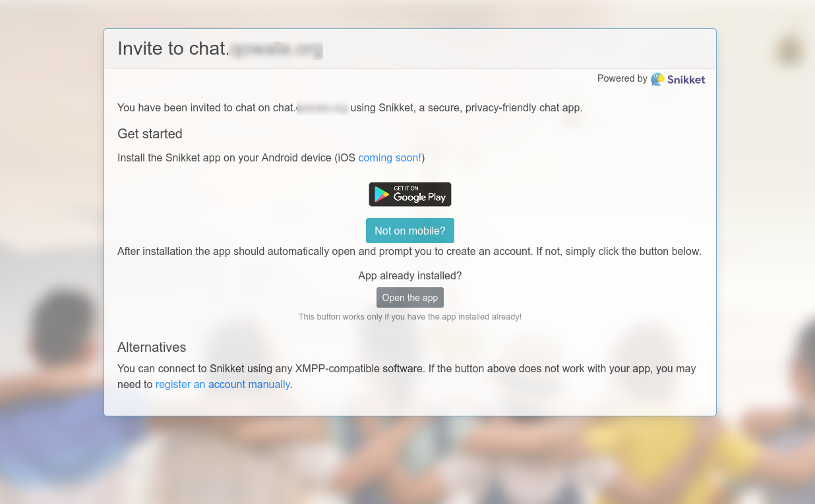Click the blurred domain name in the title
The image size is (815, 504).
(276, 49)
